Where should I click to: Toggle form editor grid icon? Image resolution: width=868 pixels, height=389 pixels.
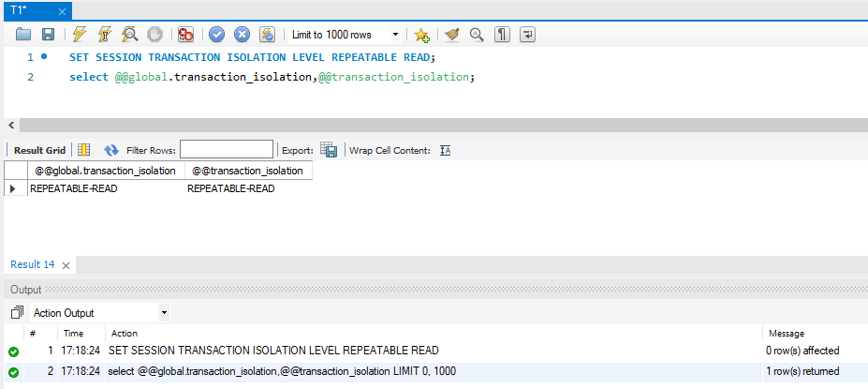pos(83,150)
